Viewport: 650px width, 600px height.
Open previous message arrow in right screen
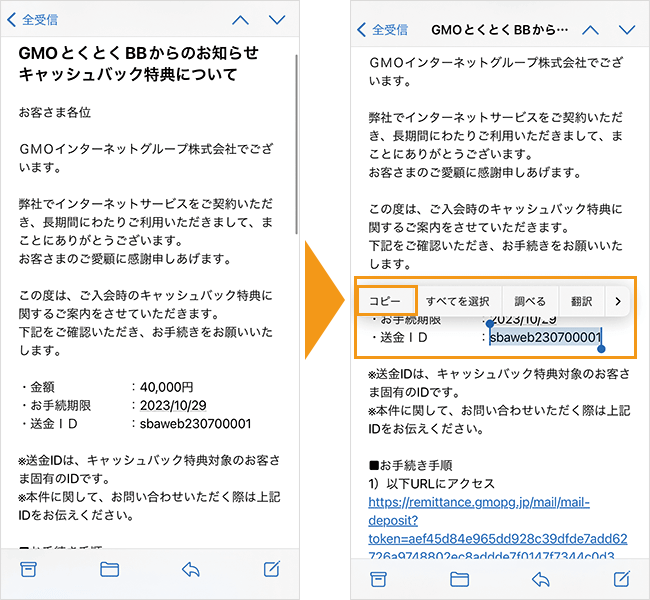(590, 30)
